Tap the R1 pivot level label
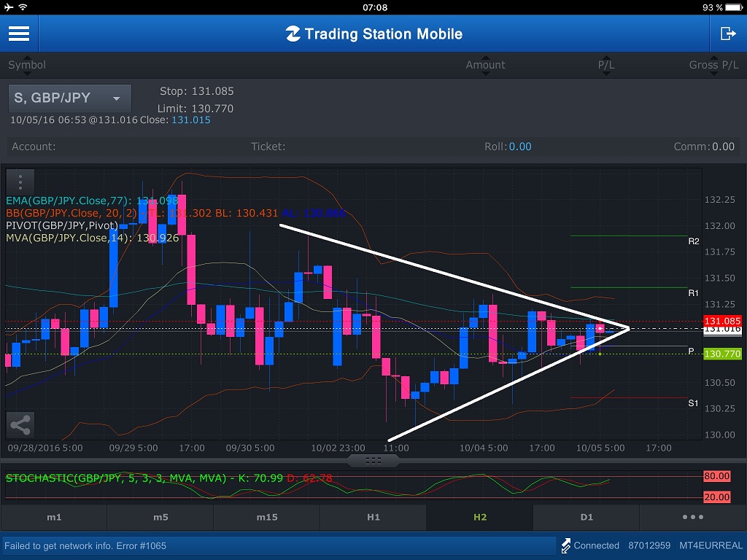747x560 pixels. 693,293
